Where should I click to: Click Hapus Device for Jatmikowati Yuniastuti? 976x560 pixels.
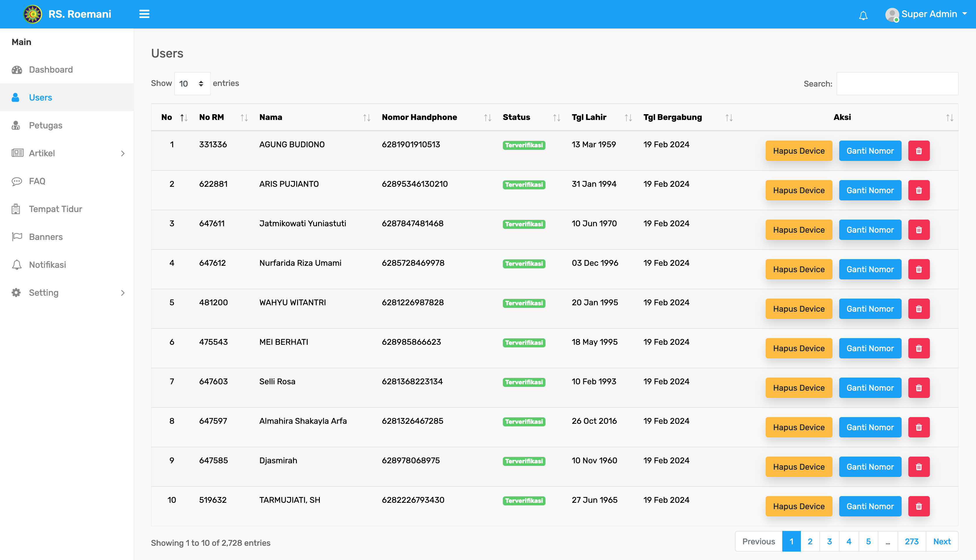click(799, 230)
